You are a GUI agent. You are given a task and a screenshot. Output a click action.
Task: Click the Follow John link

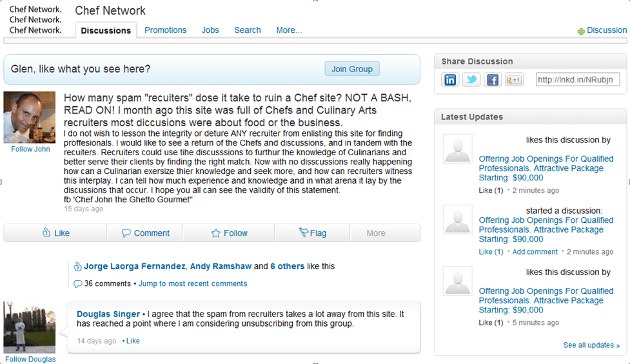30,149
